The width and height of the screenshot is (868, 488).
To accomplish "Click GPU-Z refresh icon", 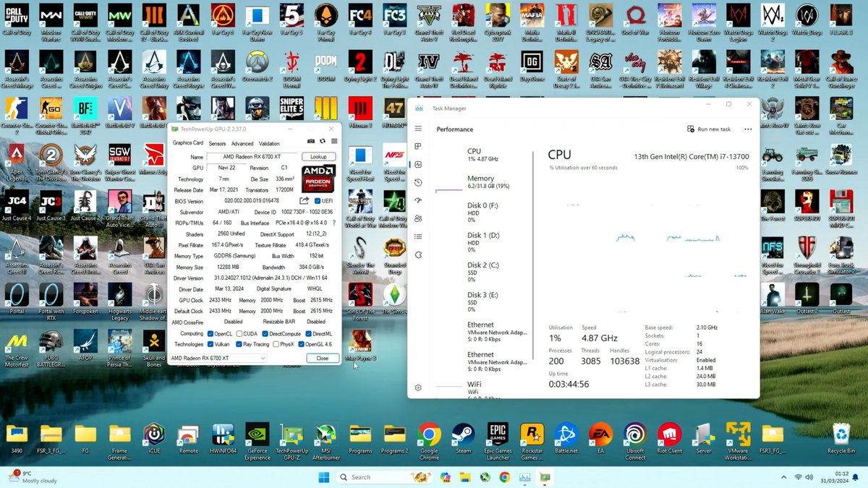I will tap(323, 142).
